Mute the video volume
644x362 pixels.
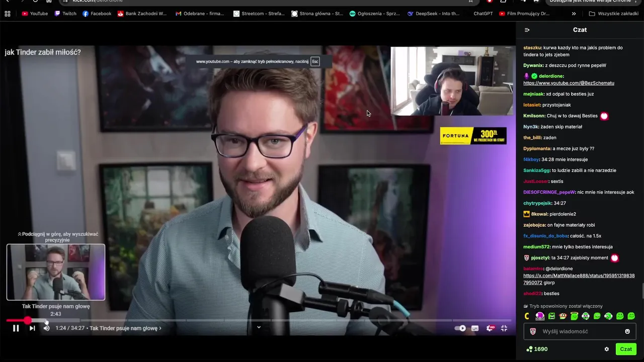46,328
